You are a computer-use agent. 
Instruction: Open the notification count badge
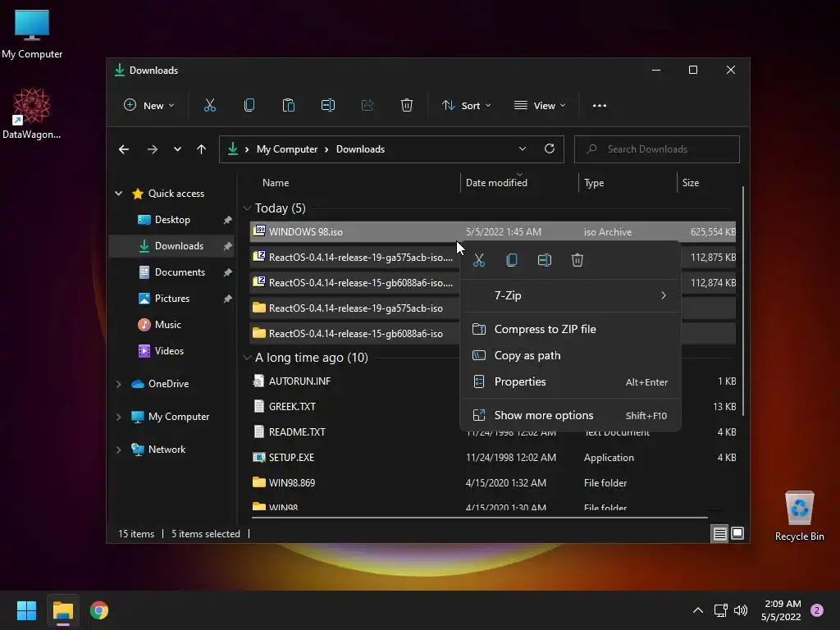tap(817, 610)
